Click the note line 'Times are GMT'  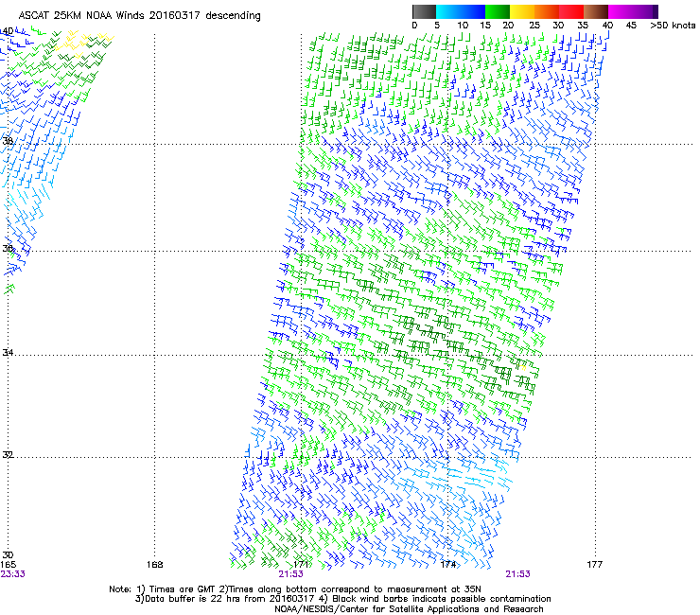[294, 589]
